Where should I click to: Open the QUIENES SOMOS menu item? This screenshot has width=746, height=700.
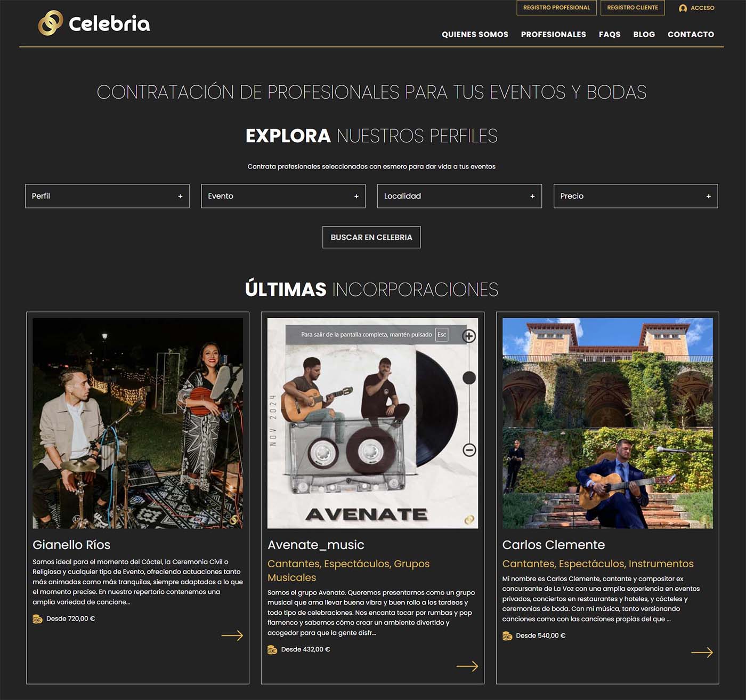coord(475,34)
